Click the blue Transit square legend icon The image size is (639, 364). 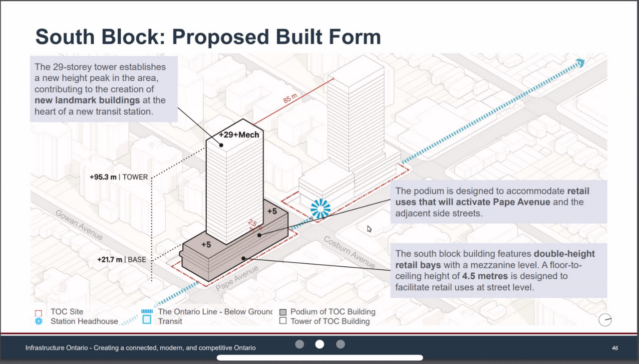pyautogui.click(x=147, y=320)
